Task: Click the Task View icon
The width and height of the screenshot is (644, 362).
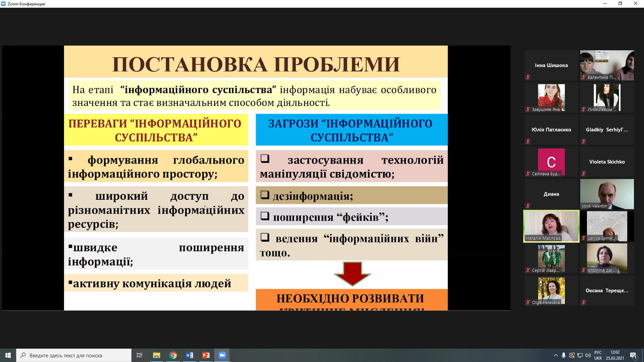Action: coord(140,355)
